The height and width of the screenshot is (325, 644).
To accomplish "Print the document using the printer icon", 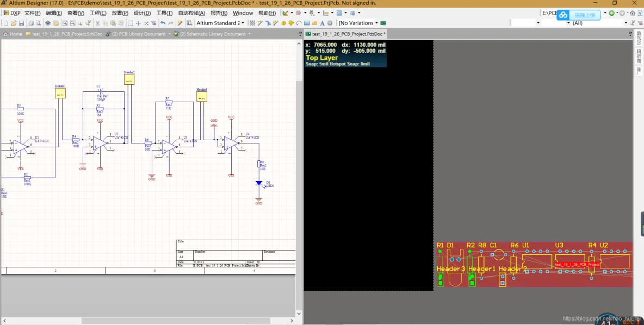I will click(31, 23).
